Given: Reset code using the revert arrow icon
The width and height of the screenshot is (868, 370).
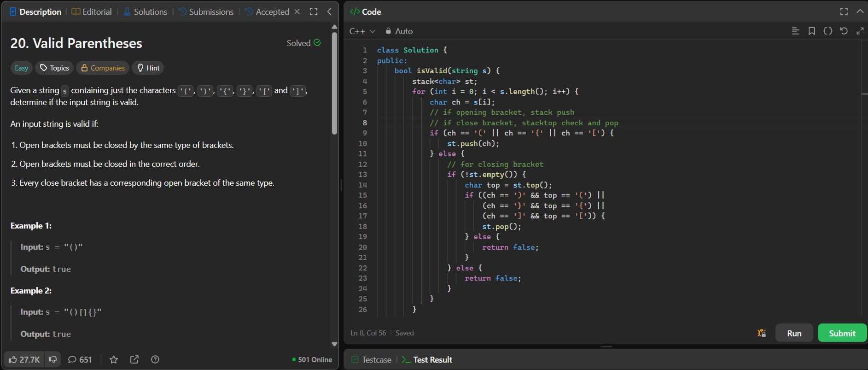Looking at the screenshot, I should 844,31.
